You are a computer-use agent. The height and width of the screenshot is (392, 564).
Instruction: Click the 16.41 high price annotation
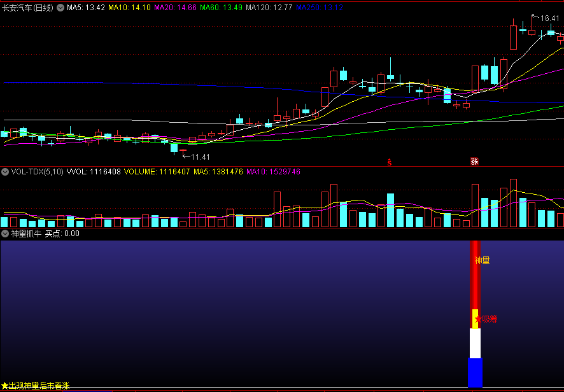(550, 18)
